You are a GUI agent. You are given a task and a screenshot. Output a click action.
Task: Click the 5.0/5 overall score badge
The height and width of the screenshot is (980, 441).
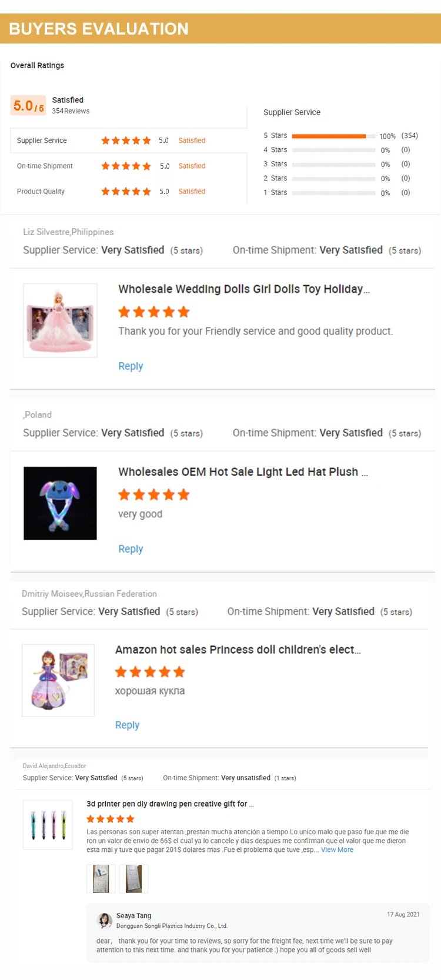(x=28, y=106)
